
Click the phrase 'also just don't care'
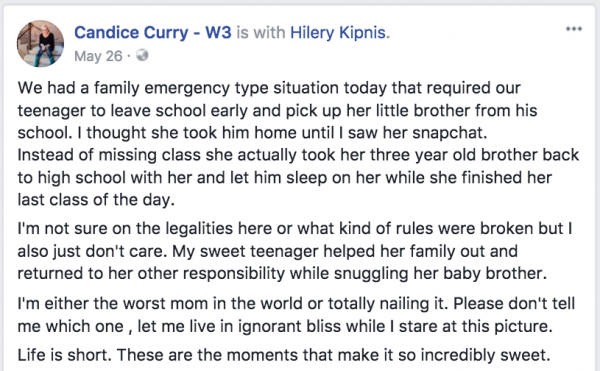(90, 252)
